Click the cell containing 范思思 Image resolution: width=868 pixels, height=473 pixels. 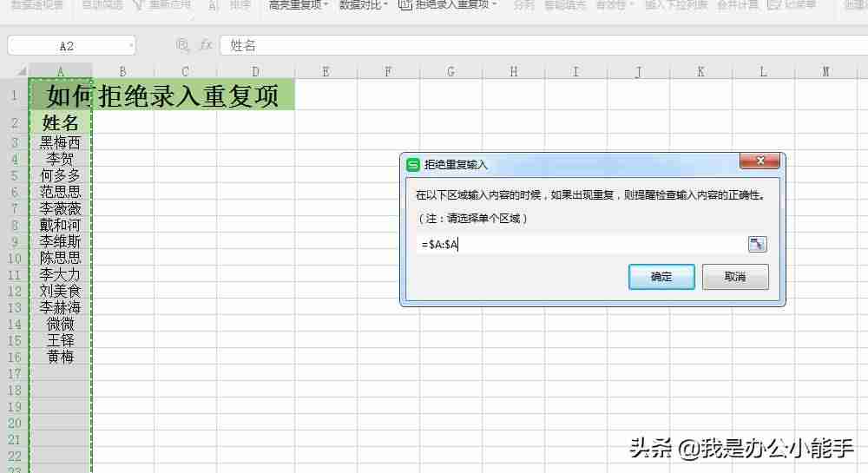coord(61,192)
